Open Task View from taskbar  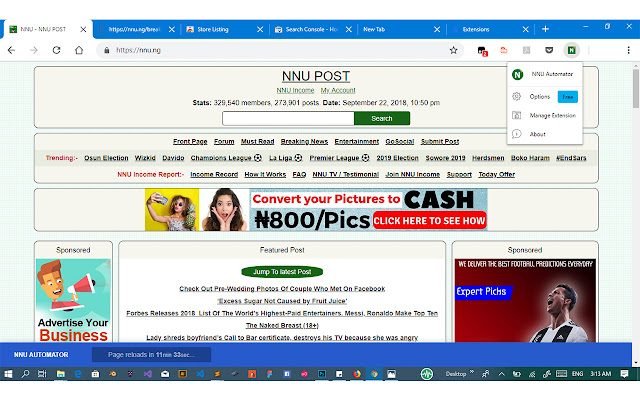[x=42, y=373]
